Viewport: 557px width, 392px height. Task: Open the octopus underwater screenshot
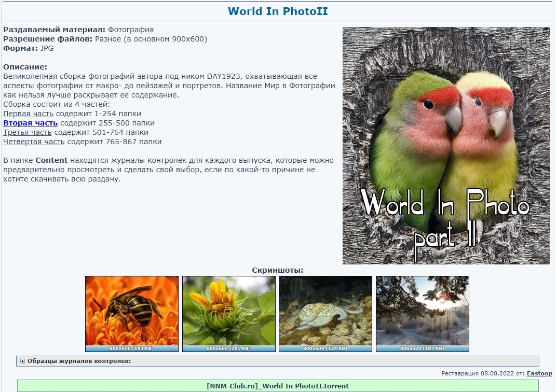325,311
